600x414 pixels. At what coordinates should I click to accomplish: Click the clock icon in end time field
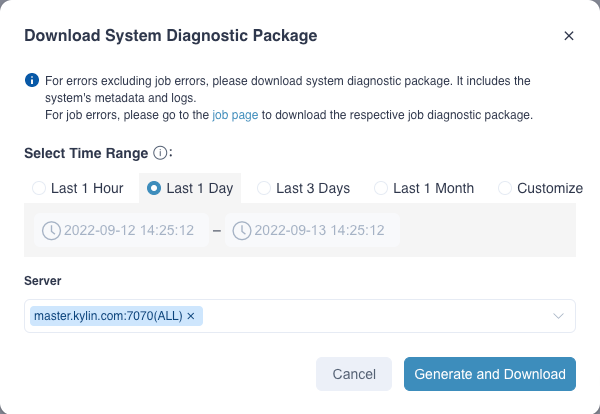241,230
